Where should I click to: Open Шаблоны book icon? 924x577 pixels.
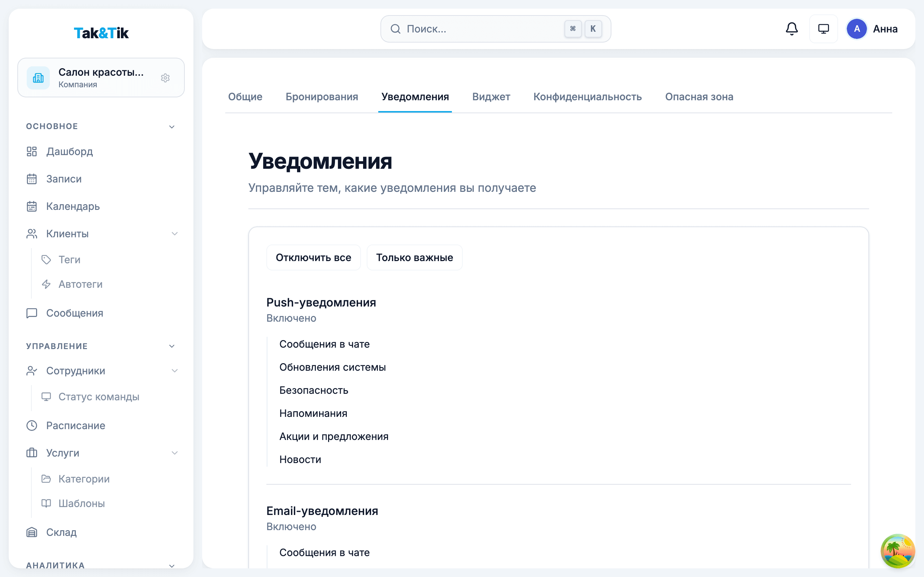(46, 503)
